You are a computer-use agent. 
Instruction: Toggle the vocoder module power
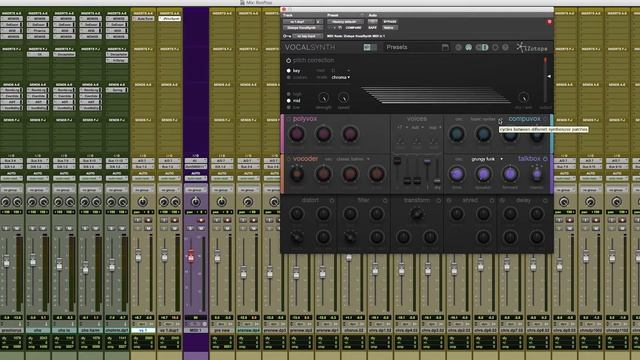[288, 159]
